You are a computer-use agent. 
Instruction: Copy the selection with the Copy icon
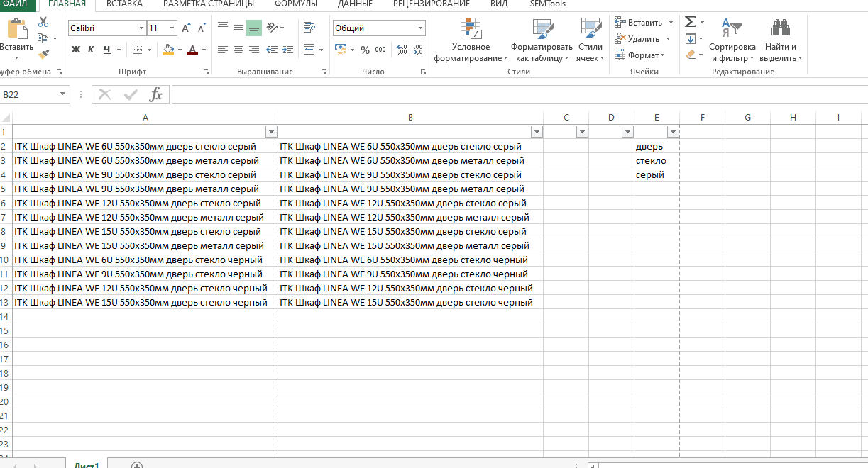(x=43, y=38)
